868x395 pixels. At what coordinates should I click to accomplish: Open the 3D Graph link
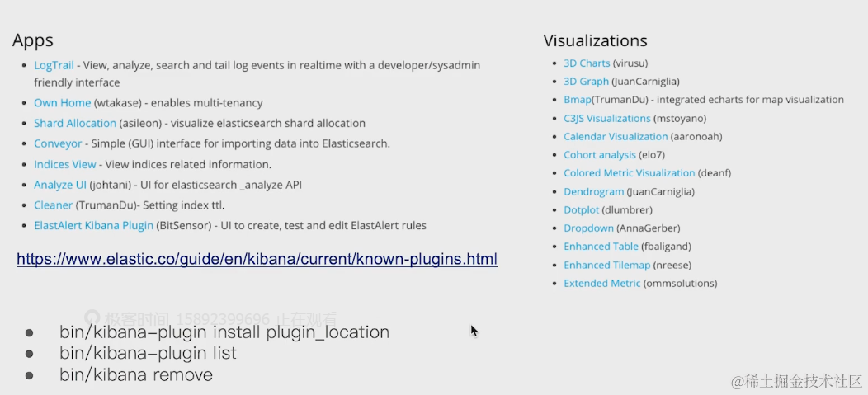587,82
